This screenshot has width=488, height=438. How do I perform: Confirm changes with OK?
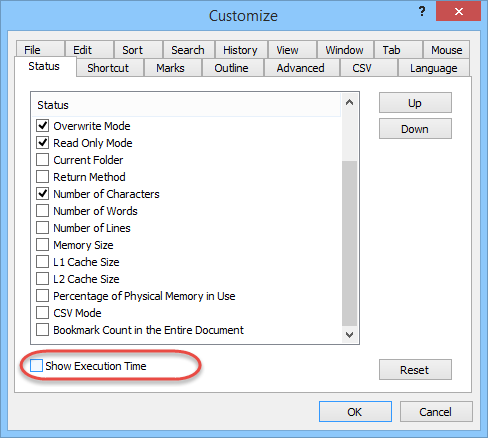[355, 412]
